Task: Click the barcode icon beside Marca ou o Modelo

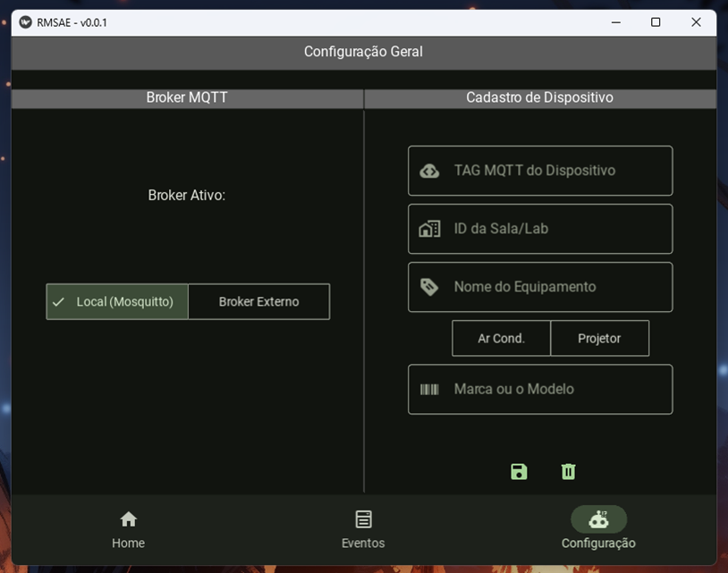Action: tap(429, 389)
